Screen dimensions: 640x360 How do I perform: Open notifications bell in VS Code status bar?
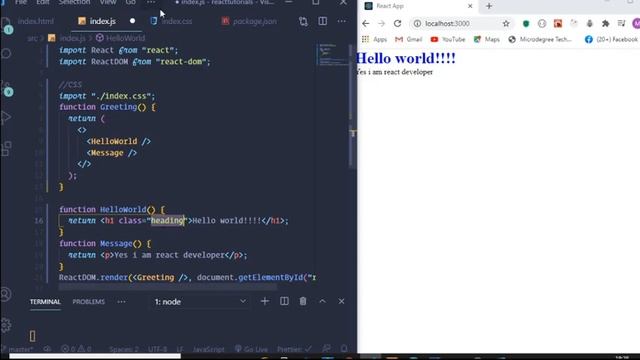click(344, 349)
